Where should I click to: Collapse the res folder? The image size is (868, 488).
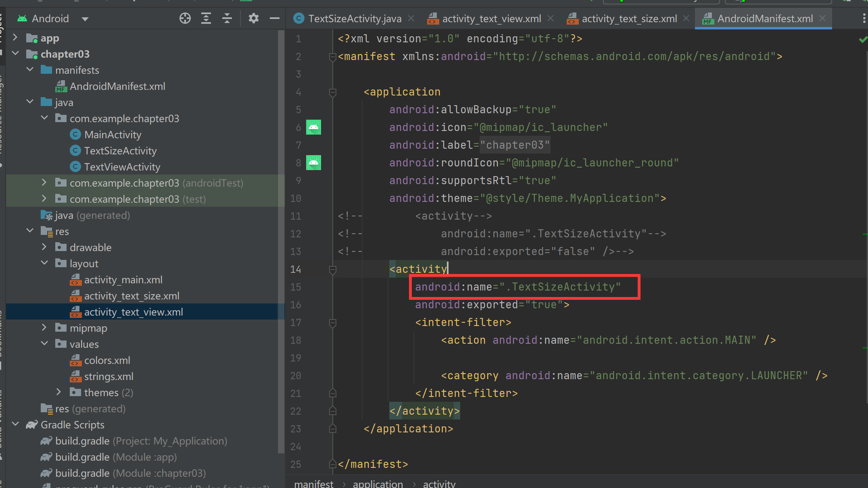point(30,231)
